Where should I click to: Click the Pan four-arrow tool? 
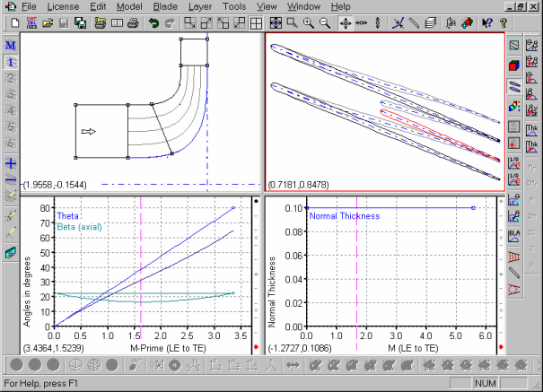[x=345, y=22]
